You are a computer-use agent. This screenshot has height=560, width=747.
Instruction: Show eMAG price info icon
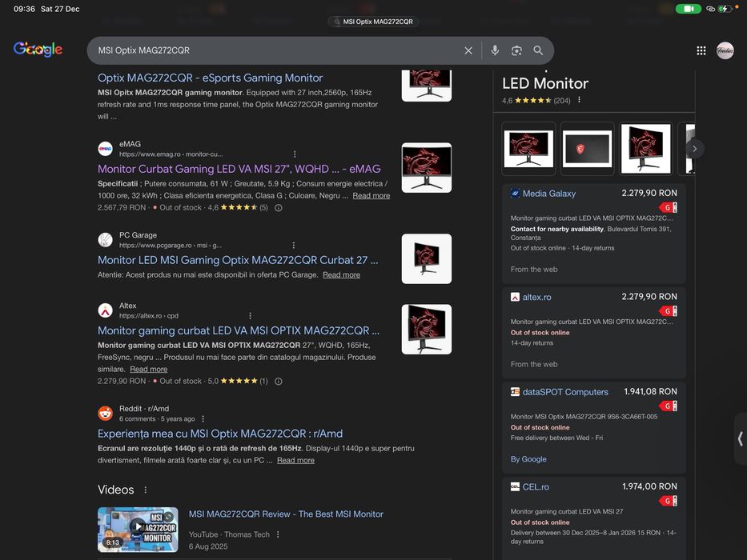tap(279, 208)
